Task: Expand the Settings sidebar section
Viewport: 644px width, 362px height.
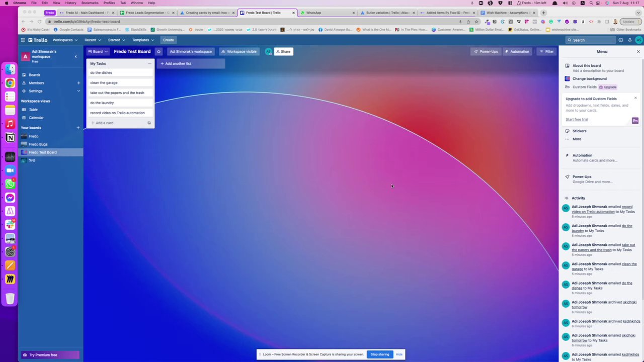Action: [x=78, y=90]
